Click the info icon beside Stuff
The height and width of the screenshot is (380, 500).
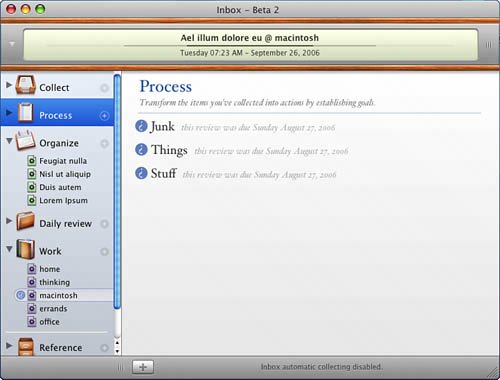[141, 173]
